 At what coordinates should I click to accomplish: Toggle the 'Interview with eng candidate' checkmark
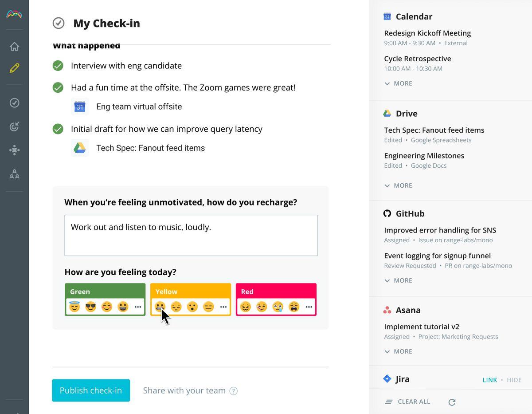tap(58, 66)
